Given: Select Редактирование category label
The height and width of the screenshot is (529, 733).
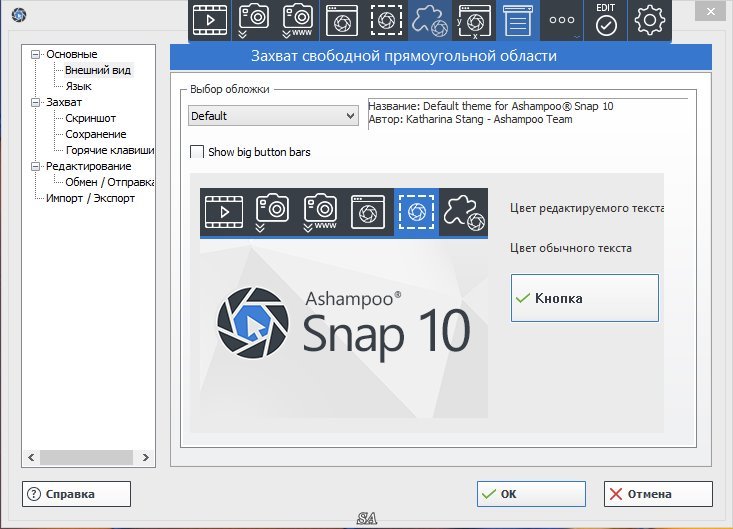Looking at the screenshot, I should pyautogui.click(x=88, y=166).
